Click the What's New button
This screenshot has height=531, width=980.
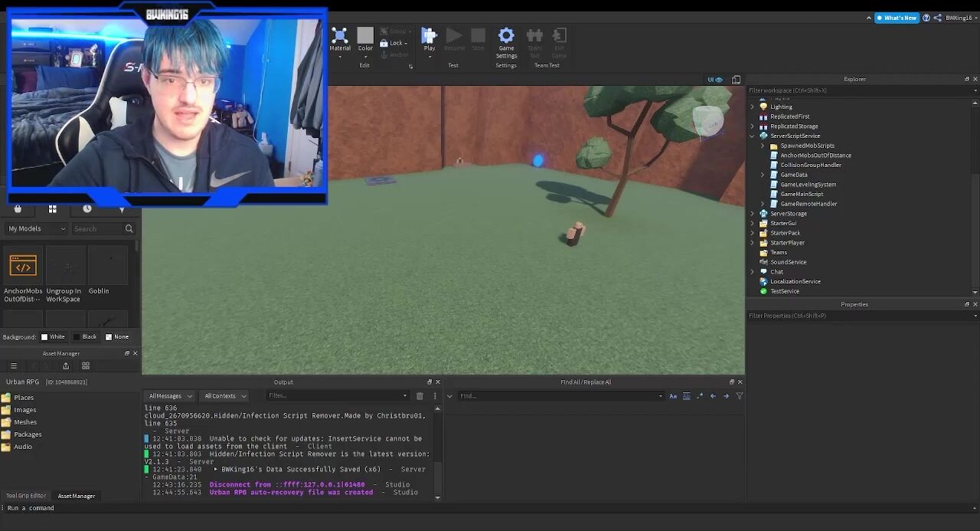pyautogui.click(x=897, y=18)
